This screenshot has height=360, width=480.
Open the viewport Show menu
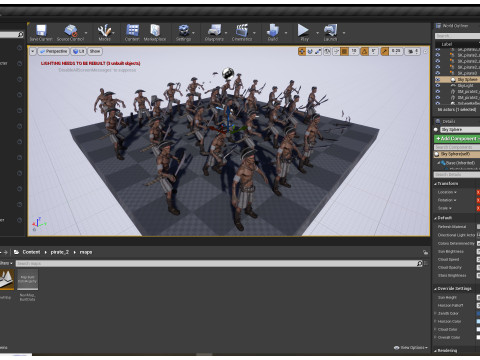(95, 51)
